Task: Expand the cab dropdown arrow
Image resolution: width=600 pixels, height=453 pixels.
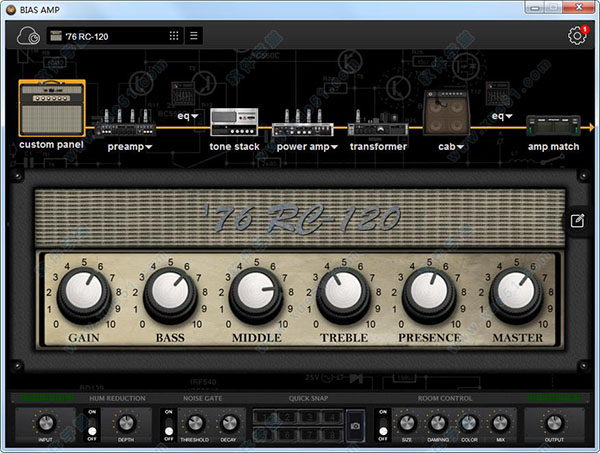Action: [x=460, y=147]
